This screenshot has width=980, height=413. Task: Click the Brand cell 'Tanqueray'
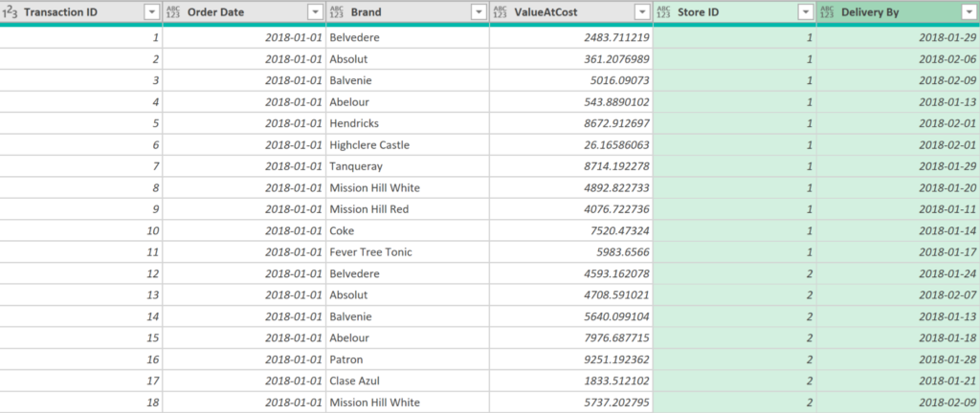tap(408, 166)
